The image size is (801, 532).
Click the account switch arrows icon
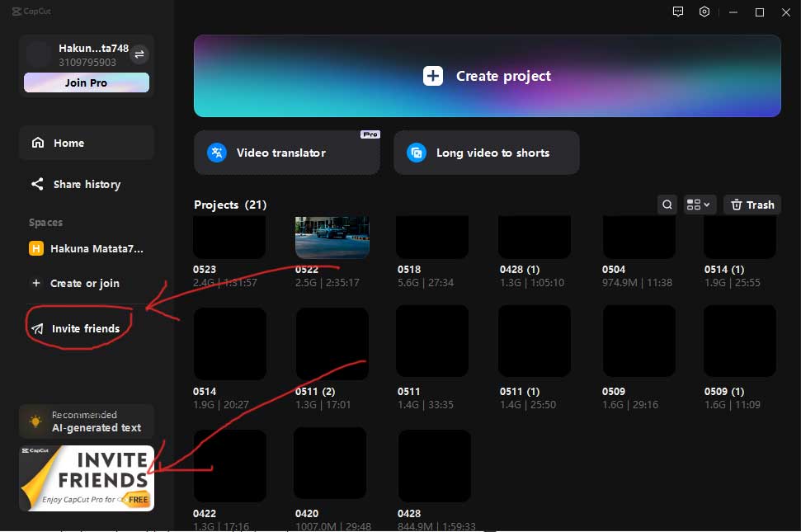pos(139,54)
